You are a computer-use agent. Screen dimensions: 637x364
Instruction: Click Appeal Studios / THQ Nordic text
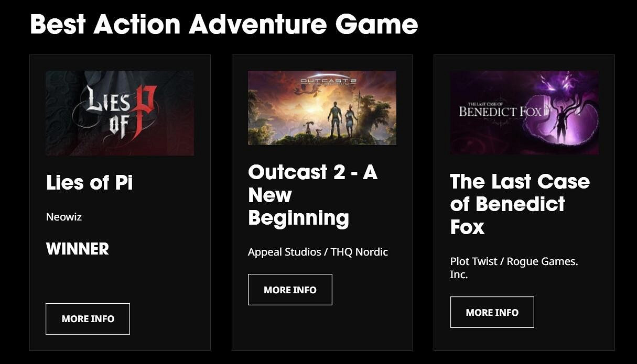(318, 252)
